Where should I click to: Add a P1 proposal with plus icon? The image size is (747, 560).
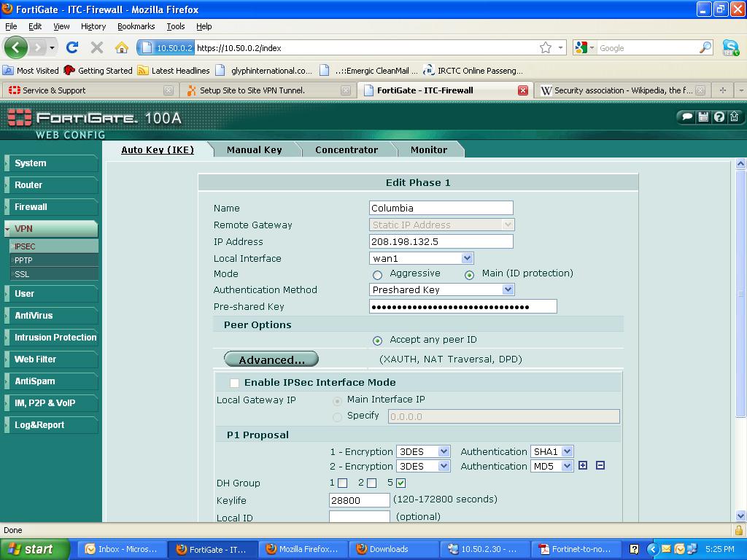tap(583, 465)
